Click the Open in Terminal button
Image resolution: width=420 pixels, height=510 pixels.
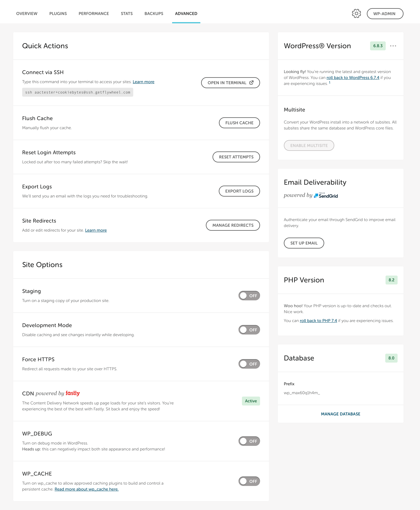point(230,83)
